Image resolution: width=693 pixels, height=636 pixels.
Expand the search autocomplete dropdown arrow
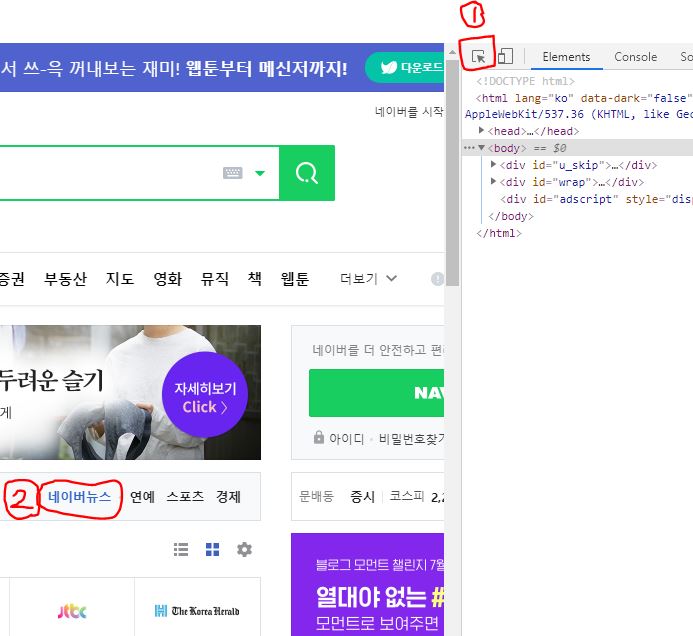(260, 173)
